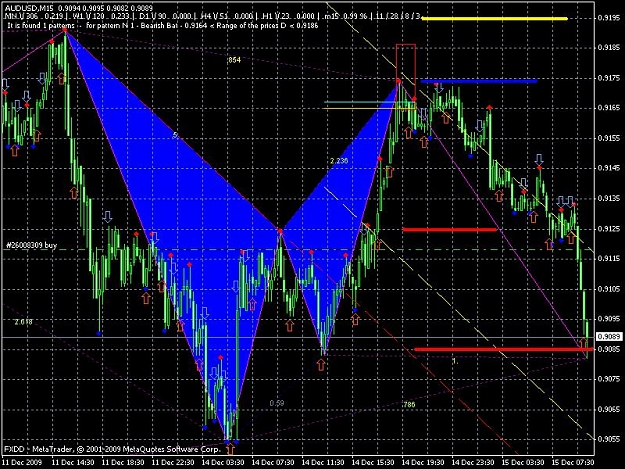Click the 0.9085 price axis label
The height and width of the screenshot is (469, 625).
(x=609, y=349)
